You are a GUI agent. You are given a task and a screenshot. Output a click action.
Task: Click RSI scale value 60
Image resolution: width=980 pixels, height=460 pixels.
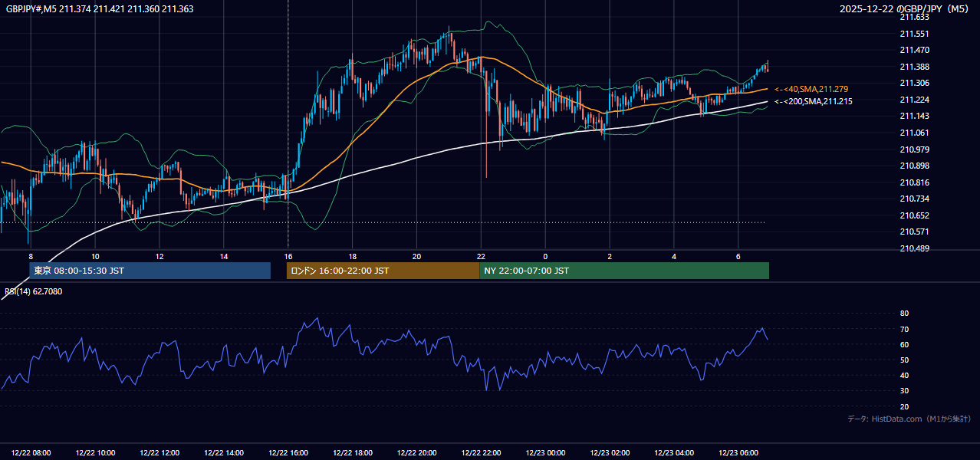904,344
